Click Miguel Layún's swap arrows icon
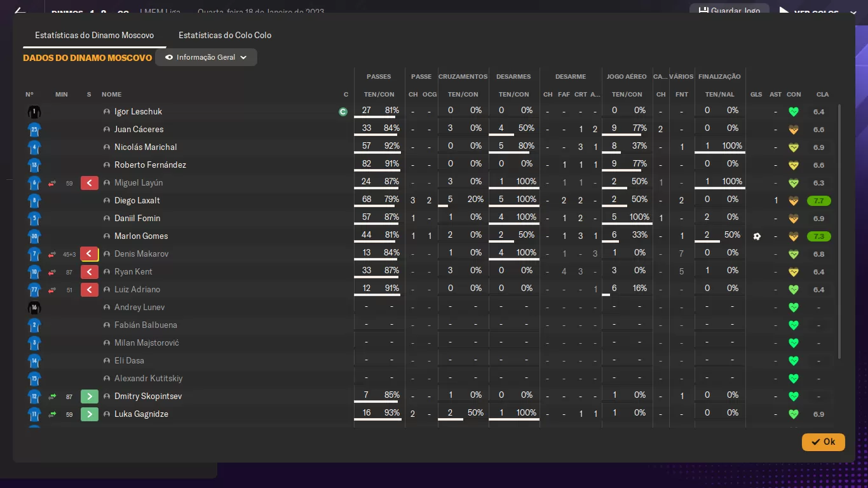The image size is (868, 488). point(52,183)
